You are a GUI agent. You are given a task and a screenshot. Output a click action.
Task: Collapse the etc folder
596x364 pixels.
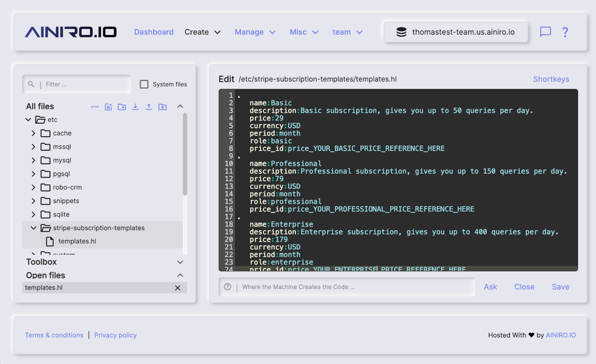[28, 120]
